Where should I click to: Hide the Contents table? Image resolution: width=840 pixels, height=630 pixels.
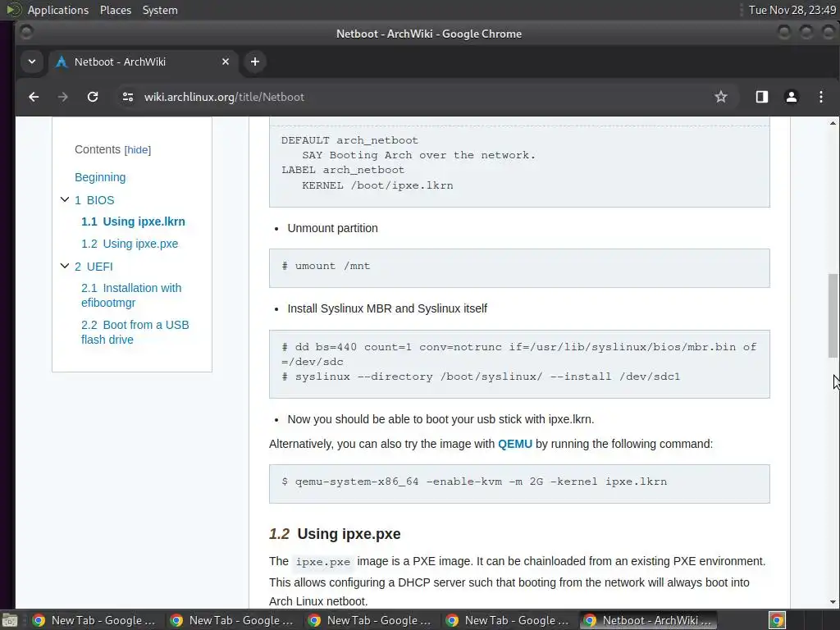tap(138, 150)
